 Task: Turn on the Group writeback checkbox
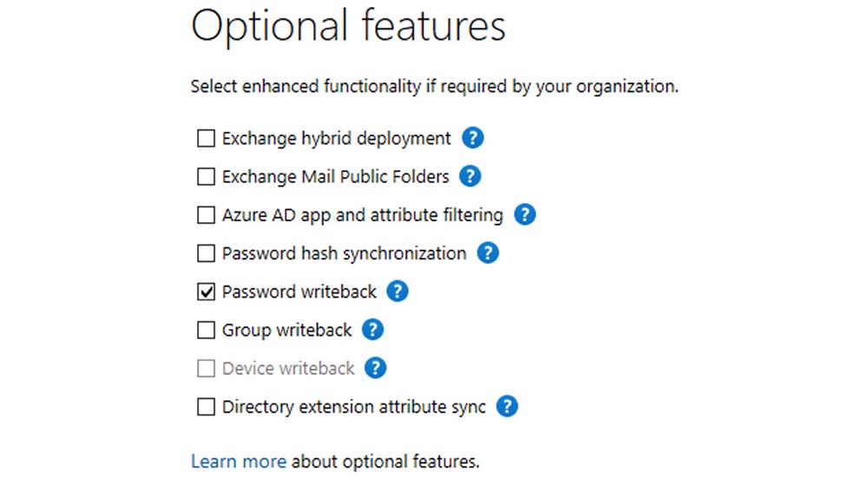coord(206,331)
